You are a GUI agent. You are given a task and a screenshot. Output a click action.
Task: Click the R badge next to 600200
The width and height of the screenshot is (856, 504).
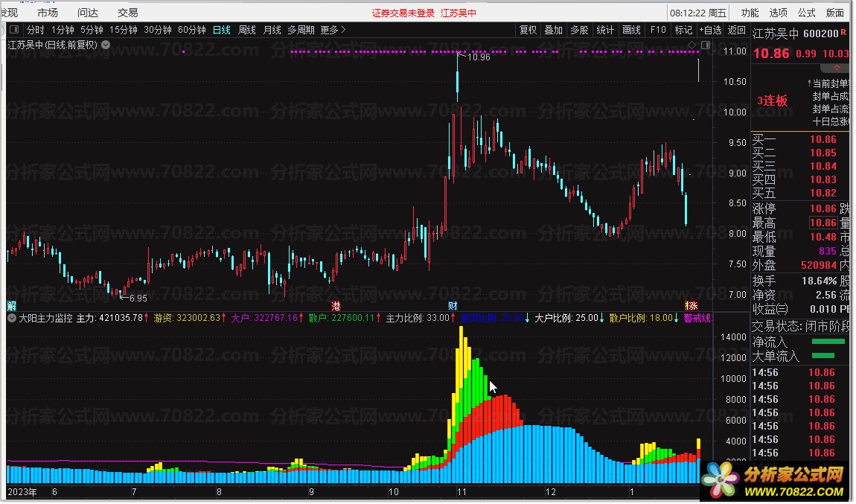tap(844, 33)
